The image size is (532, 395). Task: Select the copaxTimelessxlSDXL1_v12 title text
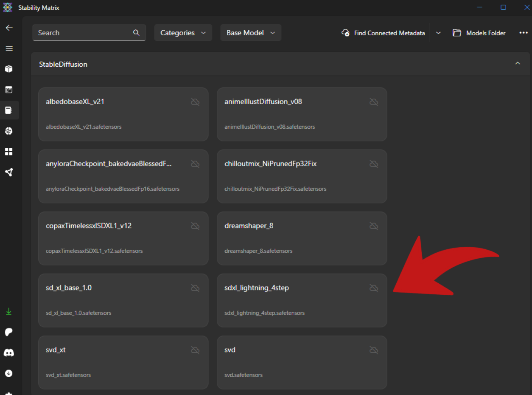pos(89,226)
